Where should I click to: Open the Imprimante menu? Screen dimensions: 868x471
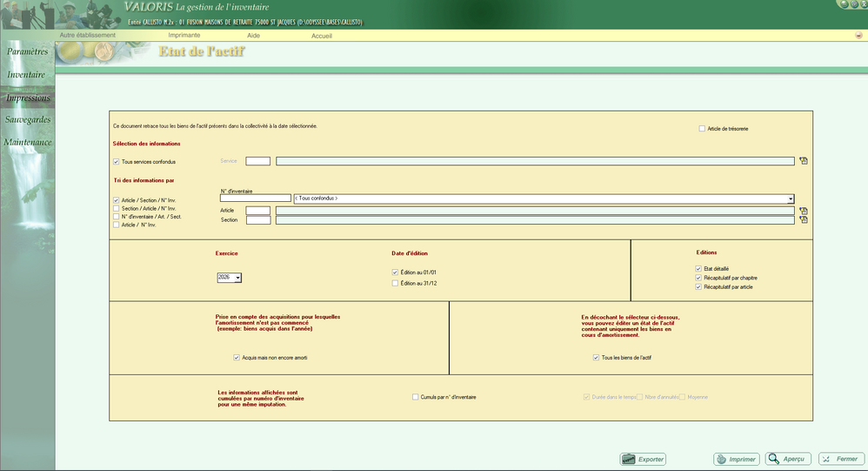click(x=184, y=36)
